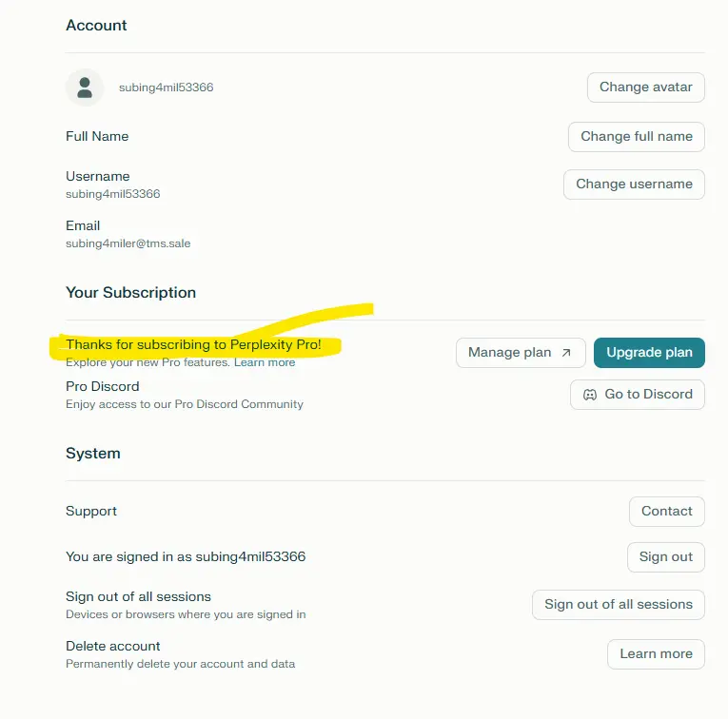Click the email address subing4miler@tms.sale
Screen dimensions: 728x719
[x=128, y=243]
